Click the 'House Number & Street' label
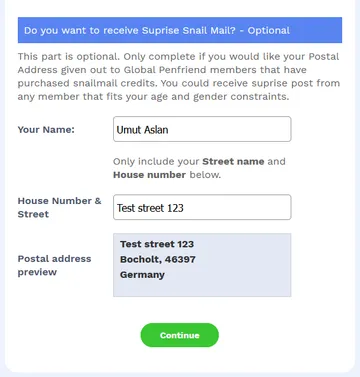 (59, 207)
